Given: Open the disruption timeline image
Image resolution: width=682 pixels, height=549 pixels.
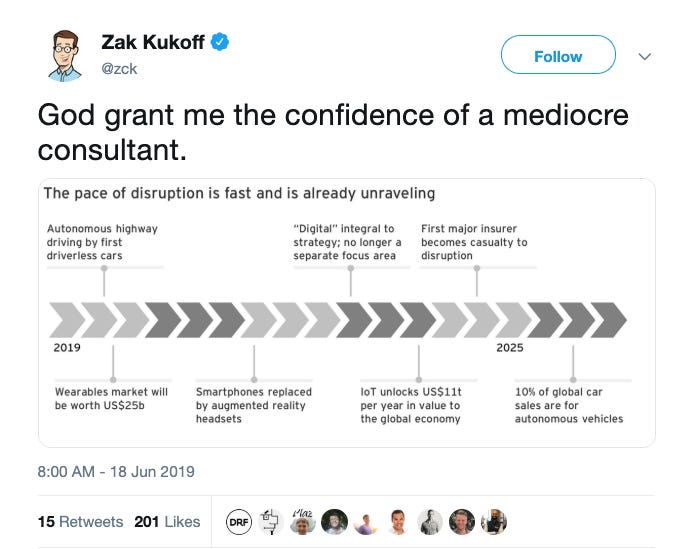Looking at the screenshot, I should (347, 313).
